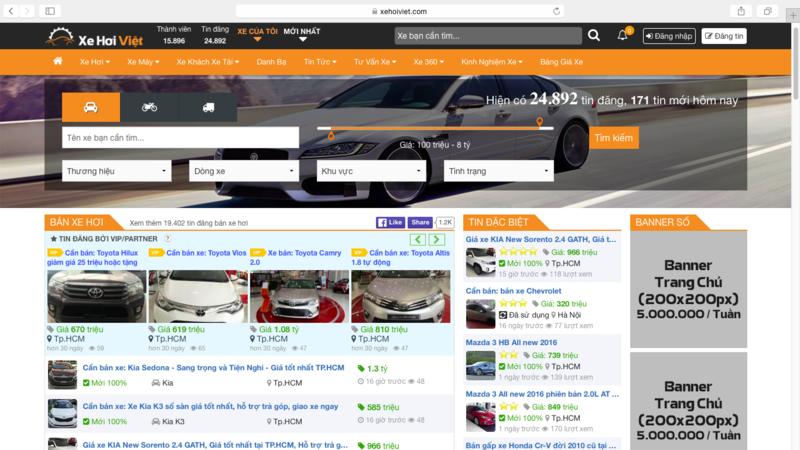
Task: Open Cần bán: bán xe Chevrolet link
Action: tap(513, 290)
